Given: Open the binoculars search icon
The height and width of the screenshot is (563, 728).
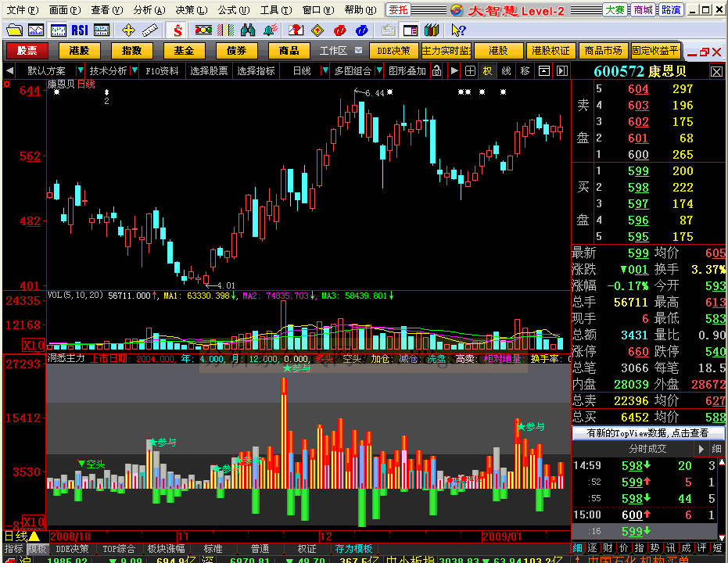Looking at the screenshot, I should tap(248, 30).
